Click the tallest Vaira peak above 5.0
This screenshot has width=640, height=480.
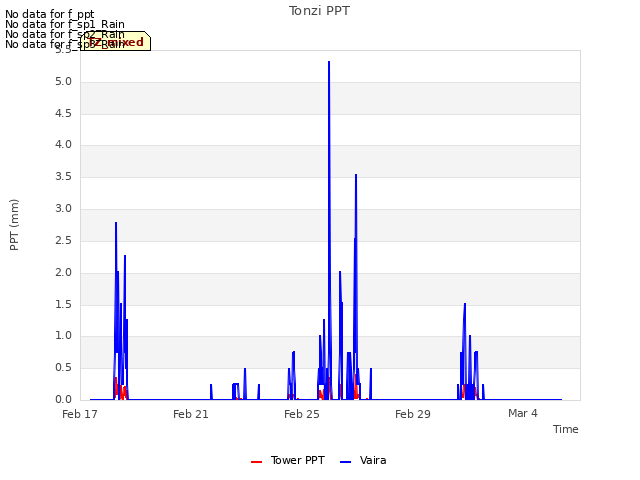tap(329, 62)
